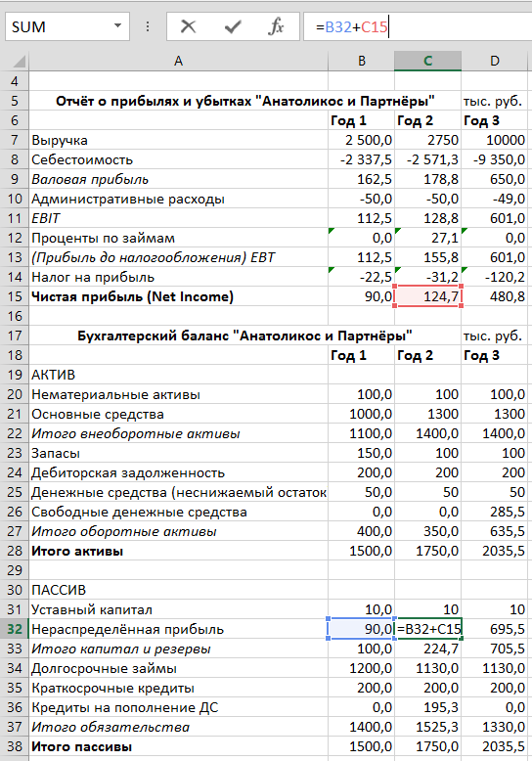Screen dimensions: 532x761
Task: Click the formula bar options dots
Action: click(x=148, y=26)
